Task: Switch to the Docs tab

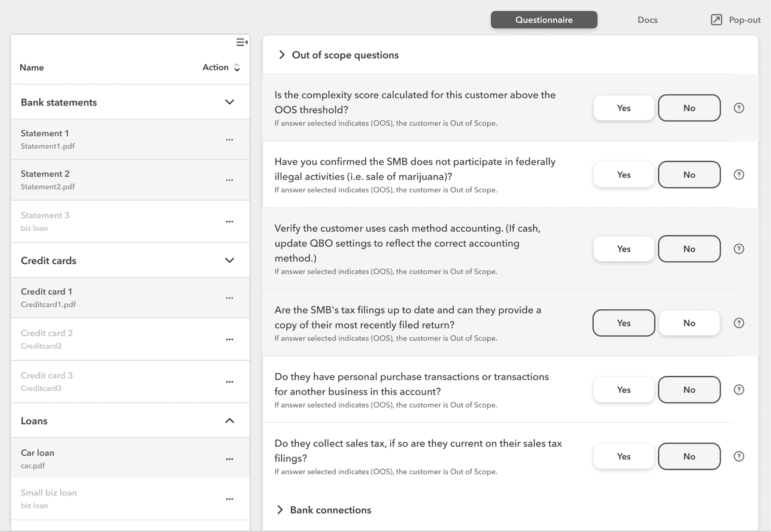Action: pyautogui.click(x=647, y=20)
